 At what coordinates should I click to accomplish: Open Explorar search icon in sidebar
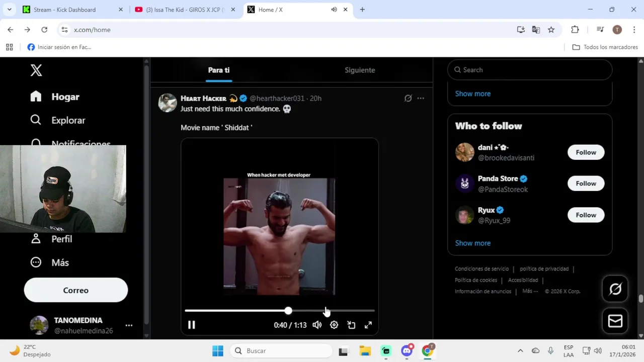click(36, 120)
